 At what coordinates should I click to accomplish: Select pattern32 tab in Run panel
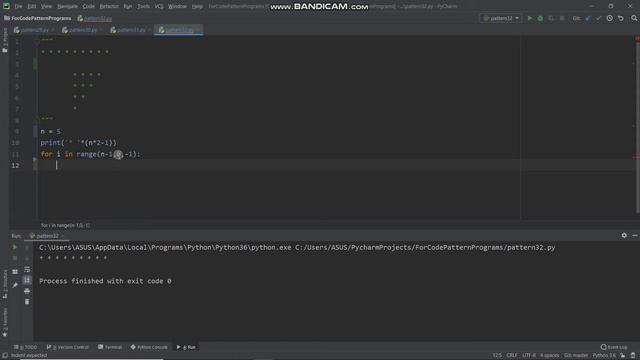[x=47, y=236]
